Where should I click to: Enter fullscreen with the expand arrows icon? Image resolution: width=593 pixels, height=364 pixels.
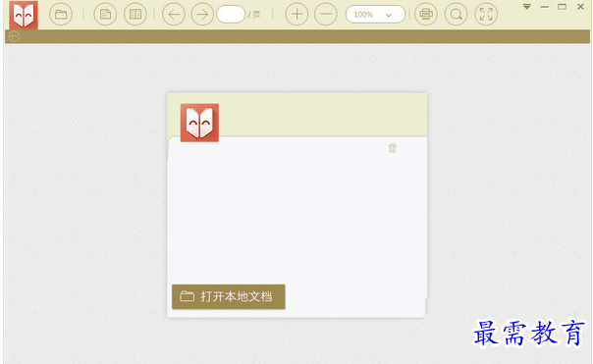pos(486,15)
